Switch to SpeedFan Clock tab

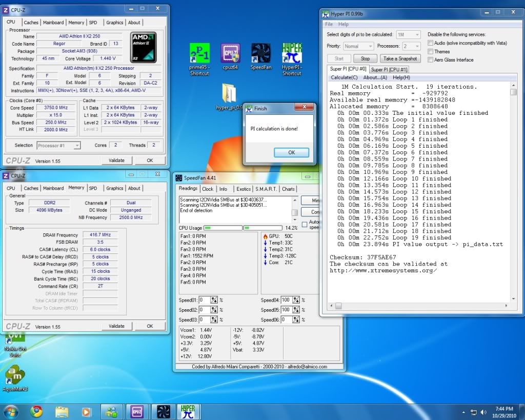point(208,189)
